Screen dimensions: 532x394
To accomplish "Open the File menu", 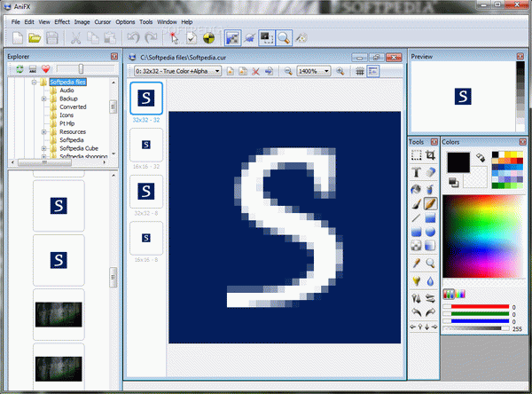I will coord(16,21).
